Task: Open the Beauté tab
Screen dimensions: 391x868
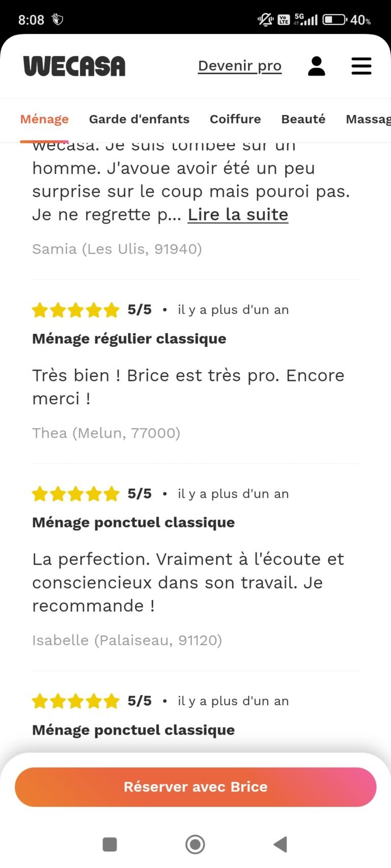Action: [303, 119]
